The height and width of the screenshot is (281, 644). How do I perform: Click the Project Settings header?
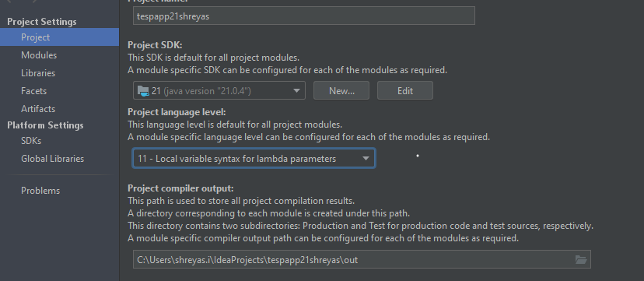[x=42, y=22]
